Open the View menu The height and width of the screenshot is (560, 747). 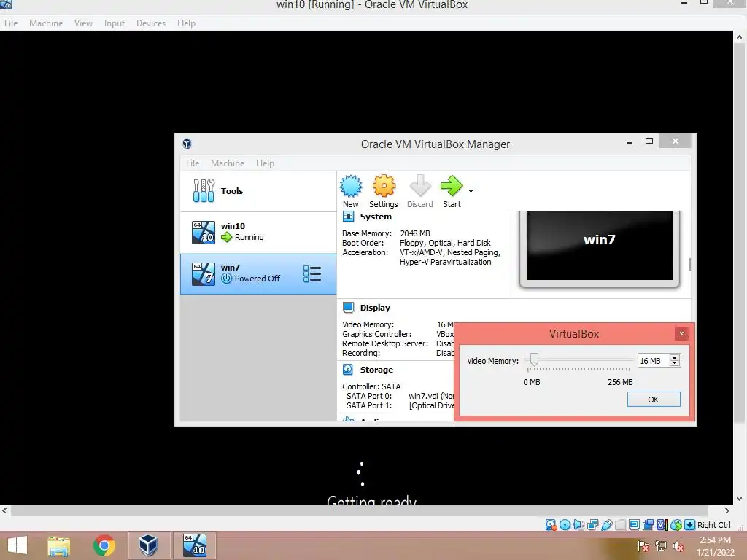(x=83, y=23)
